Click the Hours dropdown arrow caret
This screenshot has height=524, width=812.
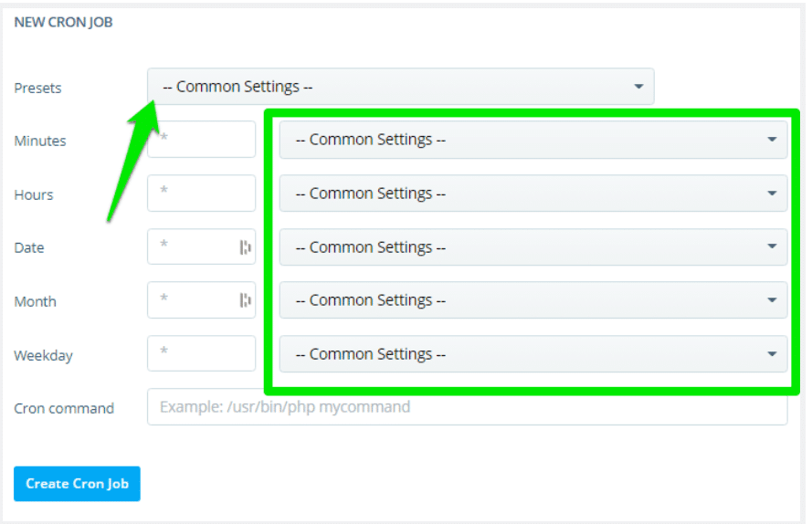click(x=772, y=194)
